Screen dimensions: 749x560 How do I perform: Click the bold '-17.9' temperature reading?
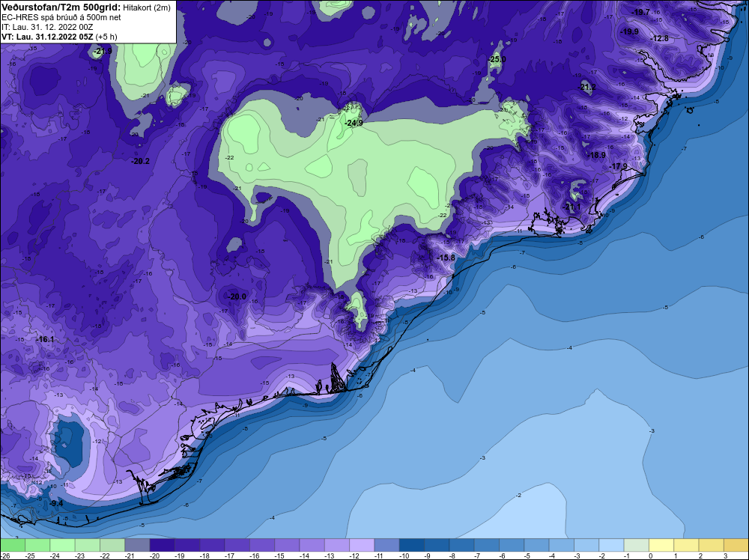[x=619, y=166]
